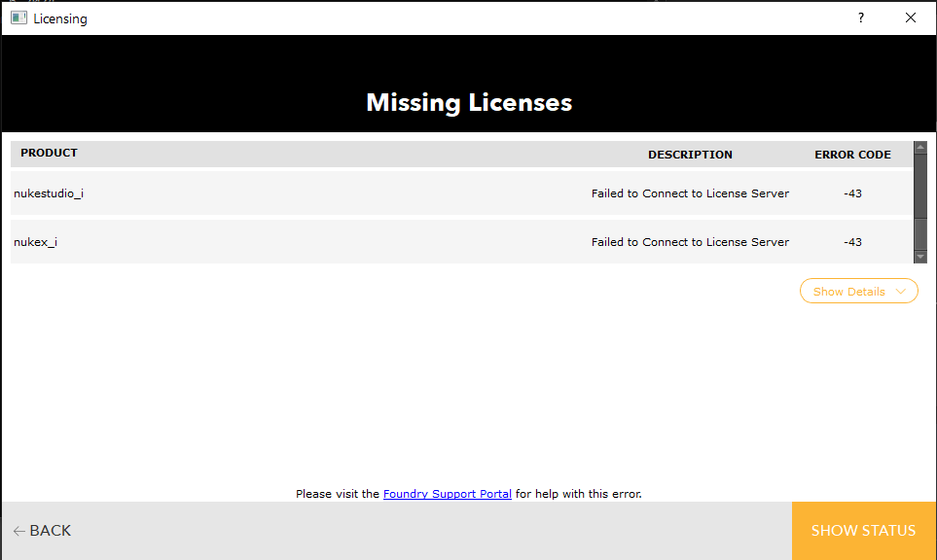Click the Missing Licenses heading
Viewport: 937px width, 560px height.
tap(469, 103)
